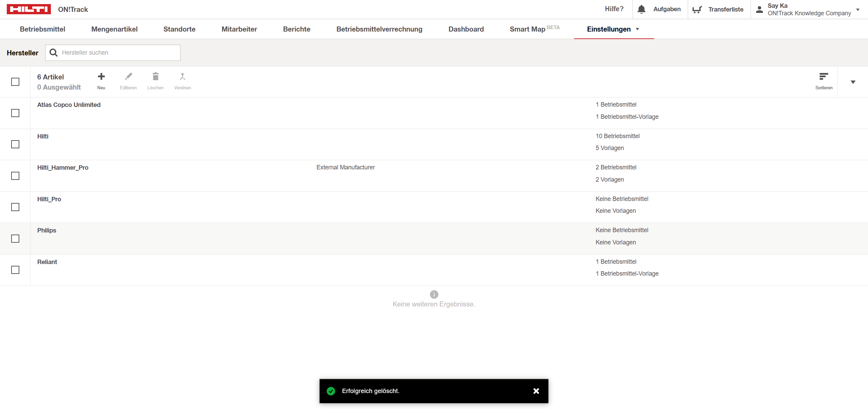Click the ON!Track app title

pos(73,10)
